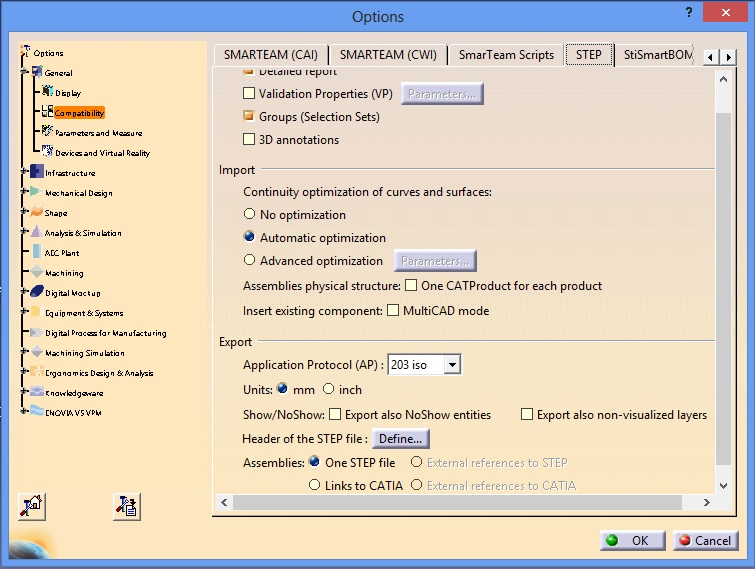
Task: Expand the Mechanical Design tree node
Action: 23,191
